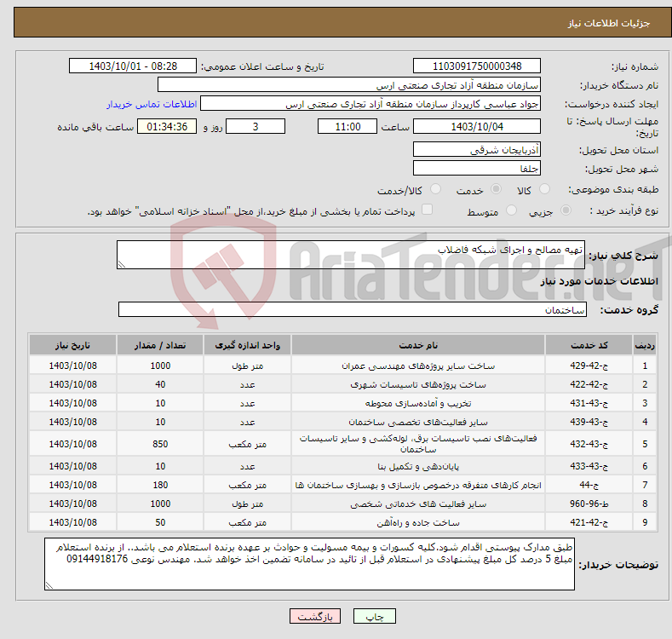Click service code ج-42-422
This screenshot has height=639, width=672.
[x=589, y=385]
